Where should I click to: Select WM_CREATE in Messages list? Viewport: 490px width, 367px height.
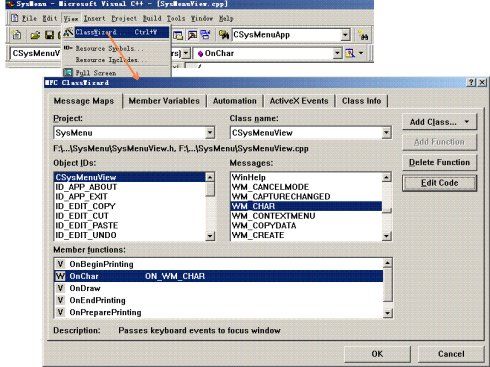click(x=306, y=235)
